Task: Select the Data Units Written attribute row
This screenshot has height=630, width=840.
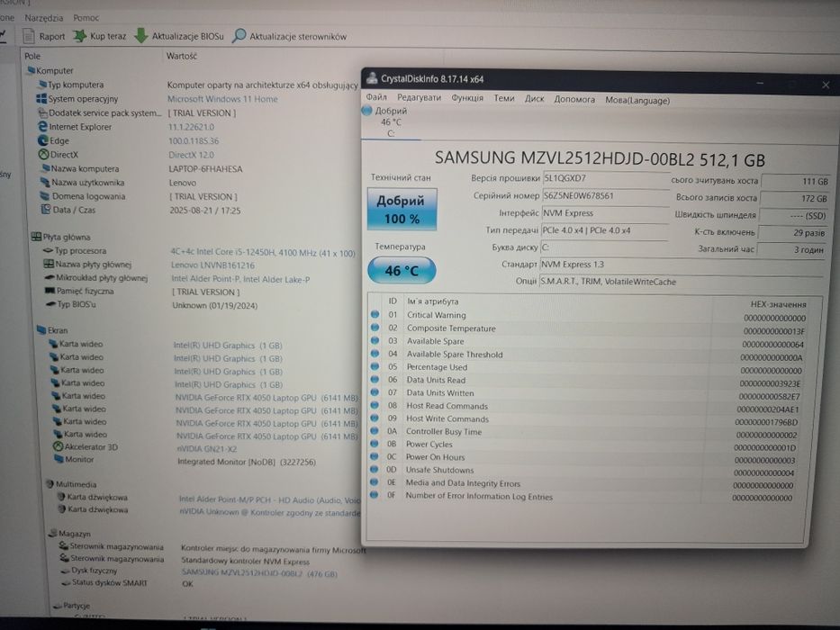Action: [587, 394]
